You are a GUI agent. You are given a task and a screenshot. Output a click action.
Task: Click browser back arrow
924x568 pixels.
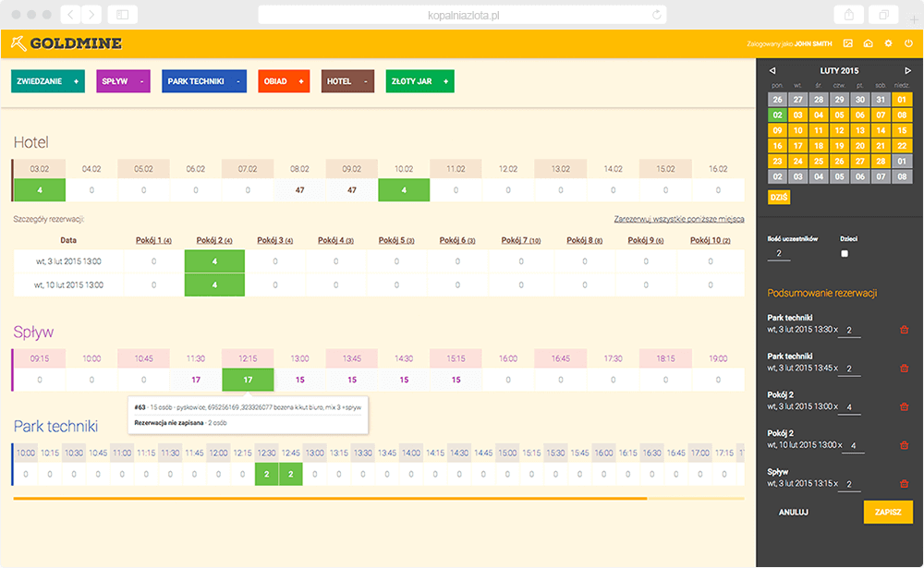click(71, 15)
